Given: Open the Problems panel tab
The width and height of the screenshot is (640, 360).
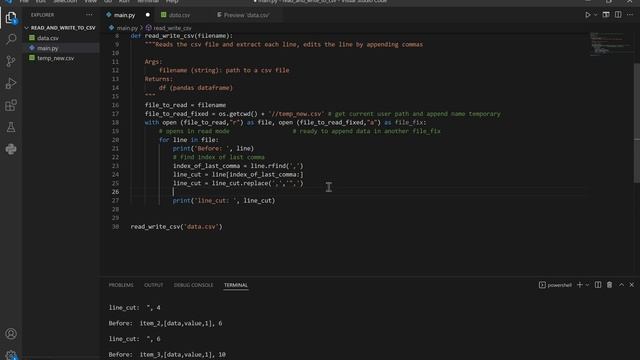Looking at the screenshot, I should 121,285.
